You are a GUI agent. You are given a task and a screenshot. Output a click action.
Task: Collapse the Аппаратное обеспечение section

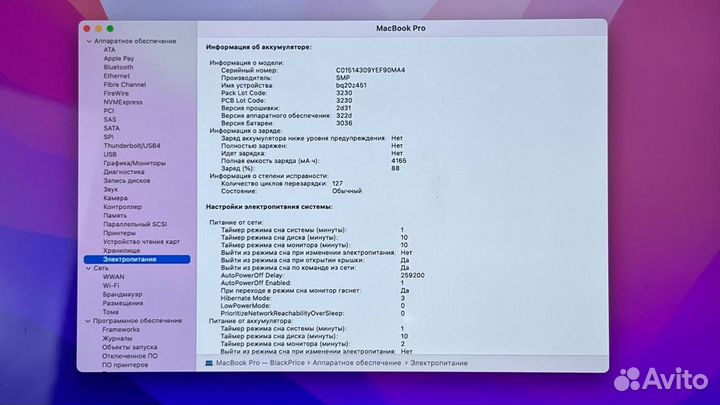89,41
